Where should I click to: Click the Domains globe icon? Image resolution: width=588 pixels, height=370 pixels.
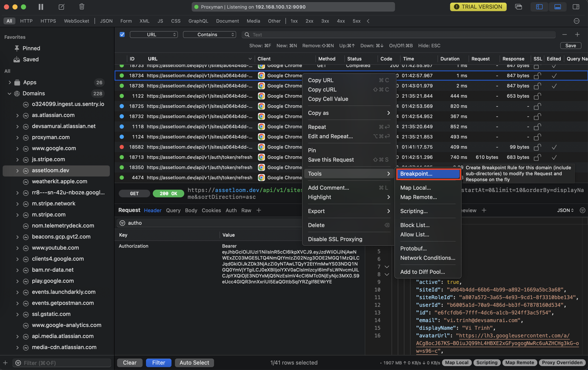(x=17, y=94)
